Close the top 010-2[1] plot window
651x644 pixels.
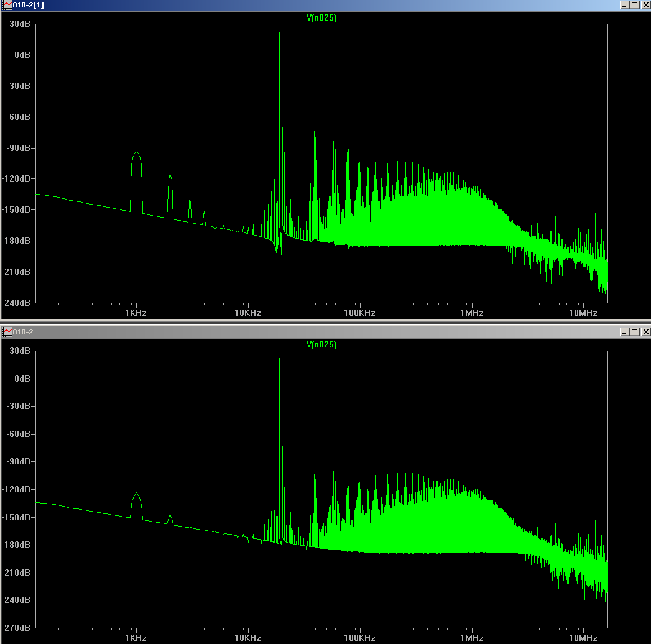click(x=645, y=5)
